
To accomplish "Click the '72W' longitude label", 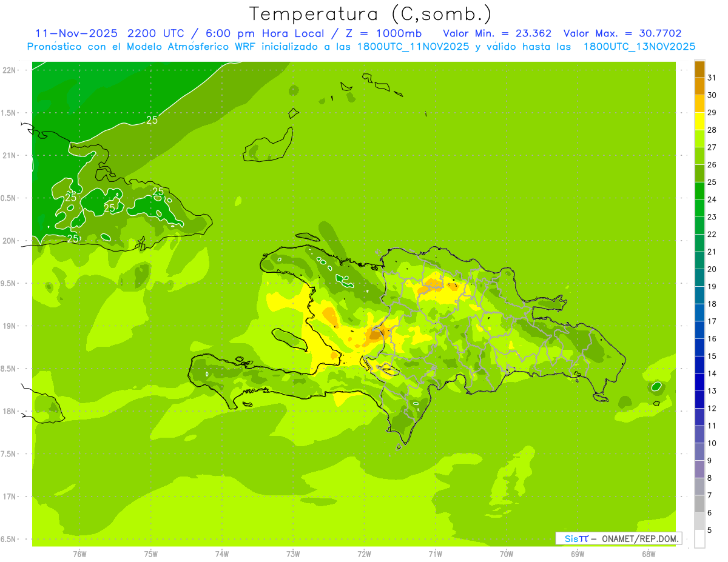I will click(364, 554).
